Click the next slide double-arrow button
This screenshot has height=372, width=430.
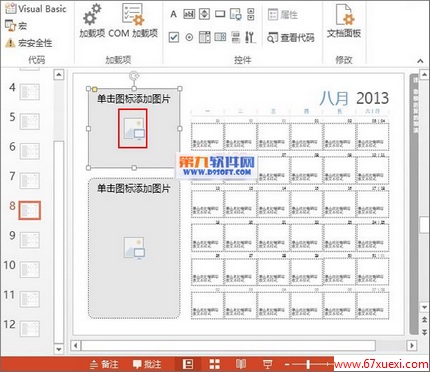[424, 332]
